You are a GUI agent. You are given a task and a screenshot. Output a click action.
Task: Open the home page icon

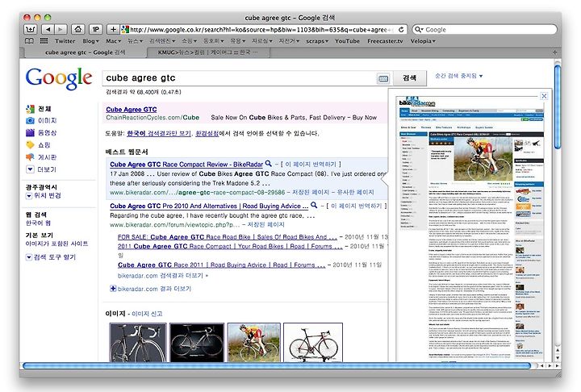(x=77, y=29)
